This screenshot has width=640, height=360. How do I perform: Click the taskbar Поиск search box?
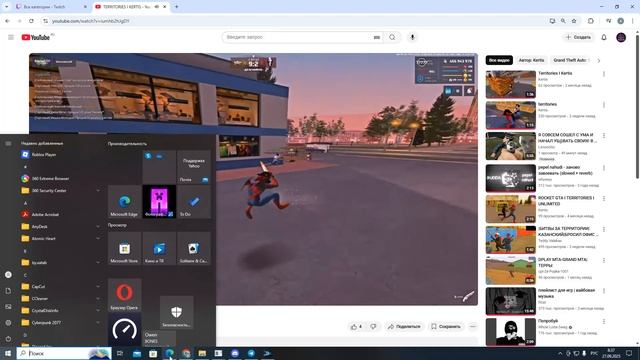point(64,353)
